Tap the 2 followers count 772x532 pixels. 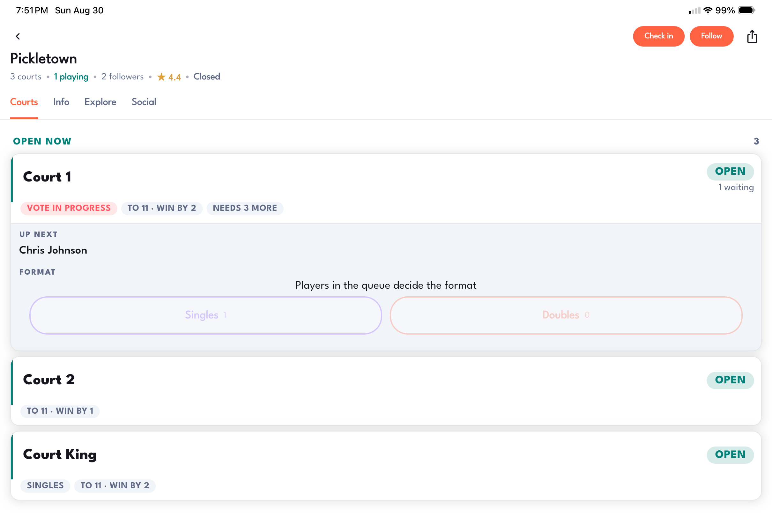point(122,77)
